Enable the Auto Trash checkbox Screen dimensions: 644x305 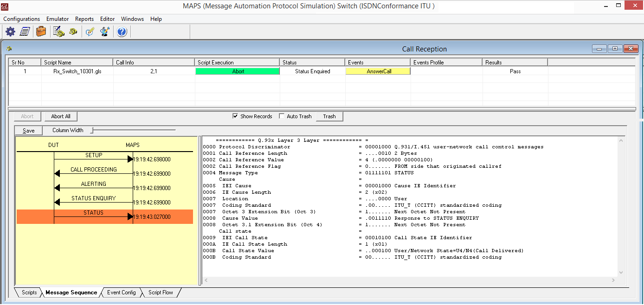tap(282, 116)
